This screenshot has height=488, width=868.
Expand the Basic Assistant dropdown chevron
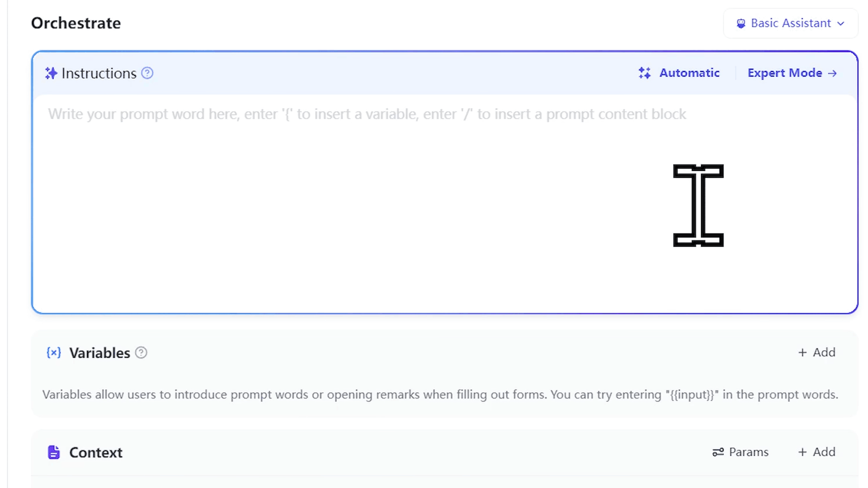click(841, 23)
